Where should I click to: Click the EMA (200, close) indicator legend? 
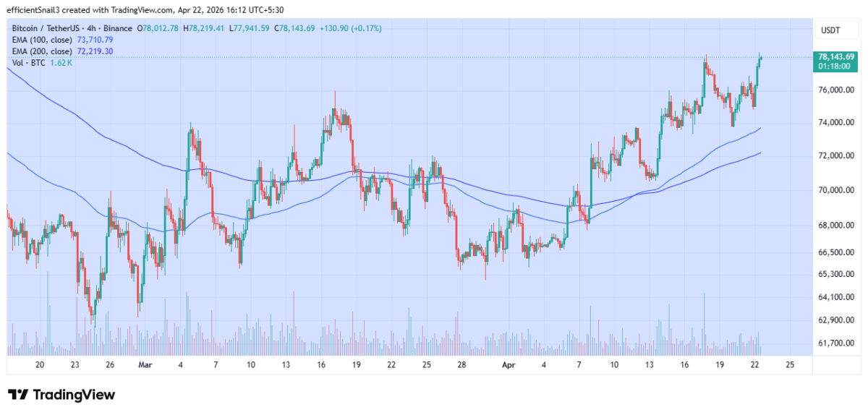tap(42, 51)
